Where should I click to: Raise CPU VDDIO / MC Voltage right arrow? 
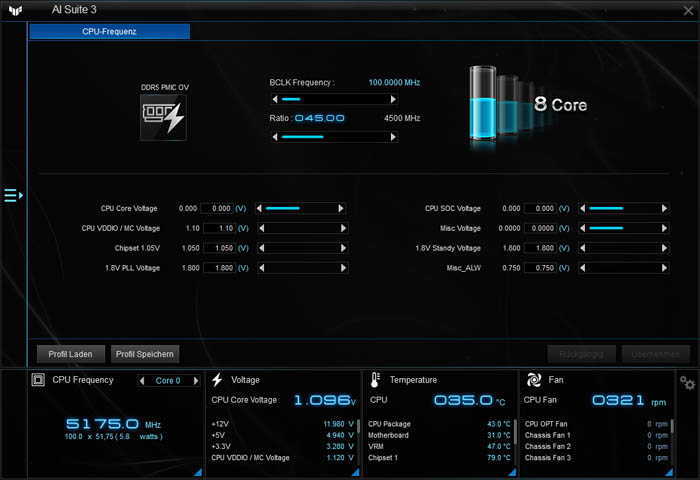point(343,228)
